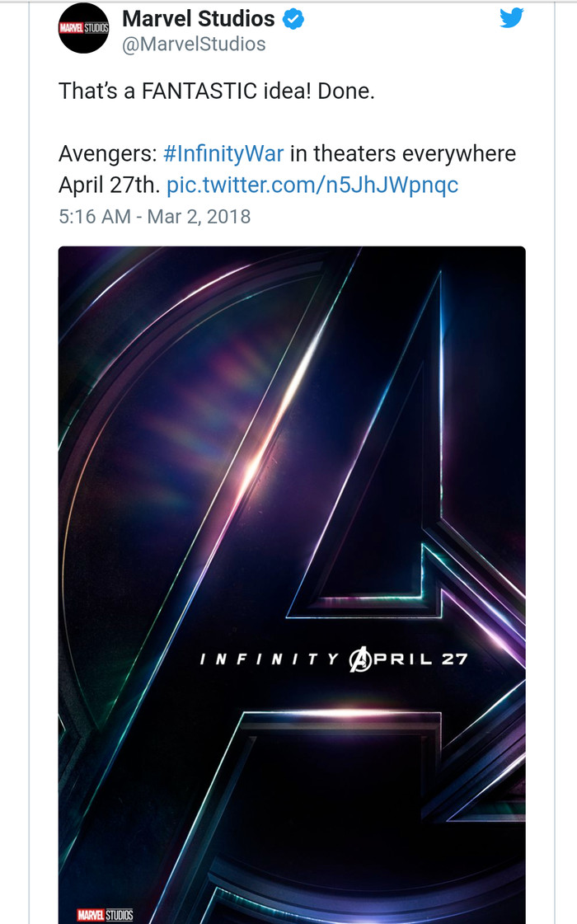Viewport: 577px width, 924px height.
Task: Click the Mar 2, 2018 tweet date
Action: 199,217
